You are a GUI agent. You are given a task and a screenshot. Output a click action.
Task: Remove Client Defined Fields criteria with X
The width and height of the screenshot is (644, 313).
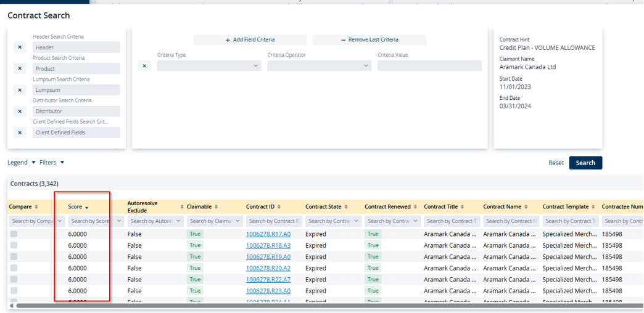pos(20,132)
